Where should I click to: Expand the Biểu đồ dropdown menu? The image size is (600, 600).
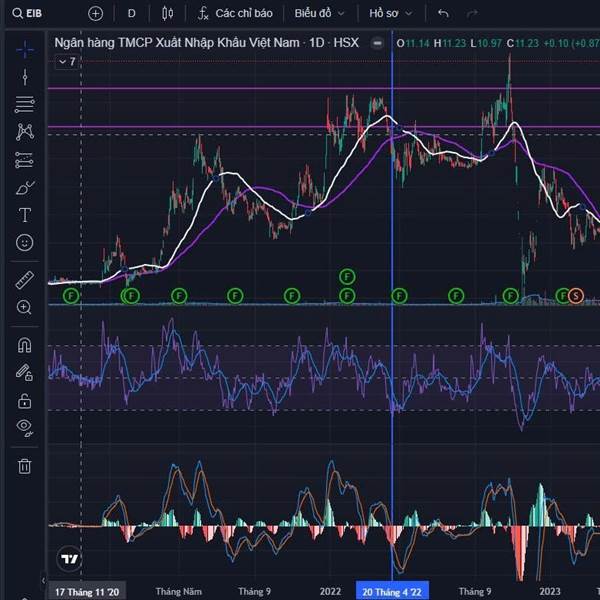(319, 13)
